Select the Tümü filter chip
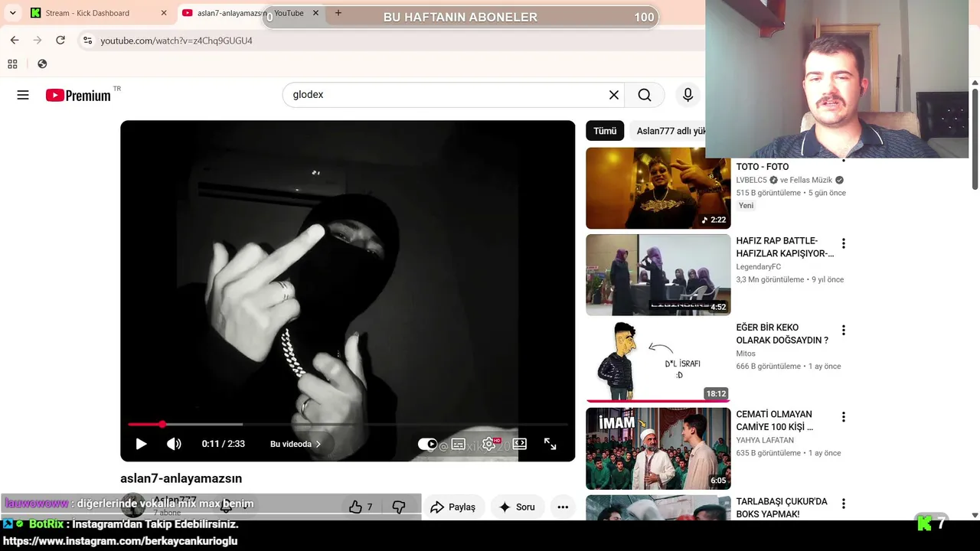 [x=605, y=131]
